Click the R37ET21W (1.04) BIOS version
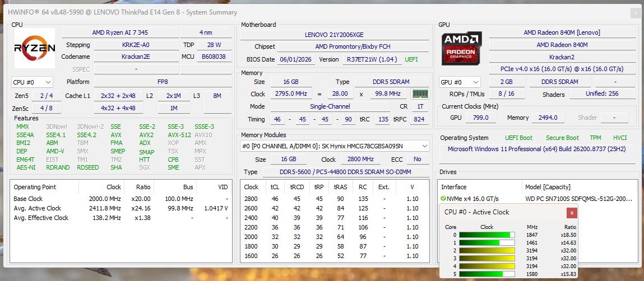 372,59
